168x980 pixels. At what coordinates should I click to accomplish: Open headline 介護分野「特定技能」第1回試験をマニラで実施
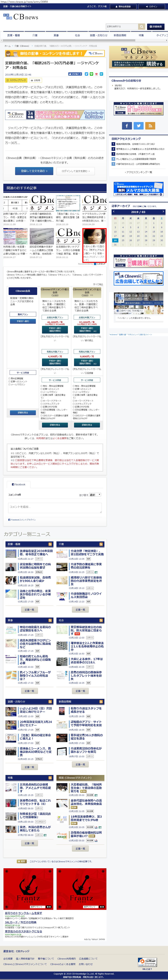pyautogui.click(x=87, y=552)
